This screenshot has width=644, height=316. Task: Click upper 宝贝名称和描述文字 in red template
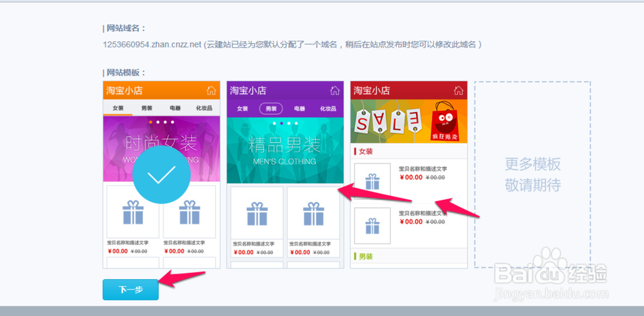tap(422, 169)
